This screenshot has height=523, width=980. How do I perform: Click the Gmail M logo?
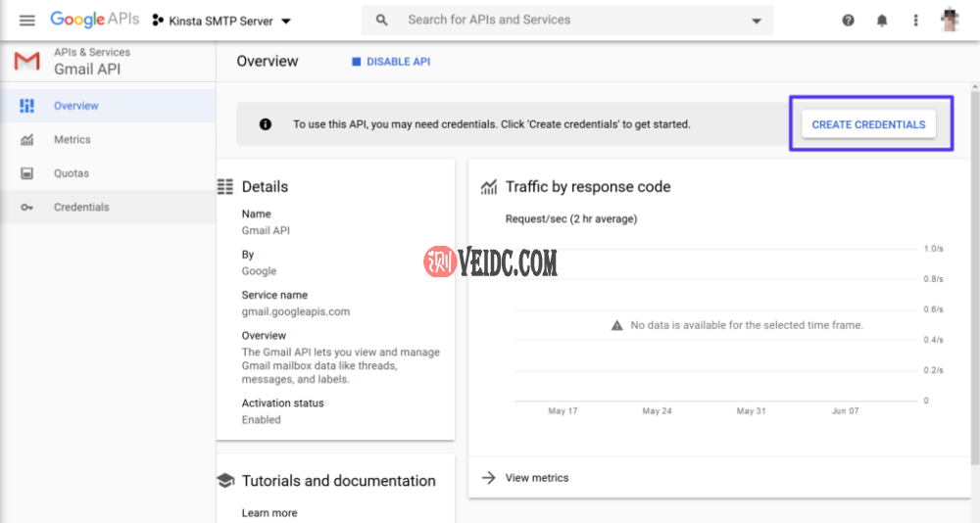pyautogui.click(x=26, y=62)
